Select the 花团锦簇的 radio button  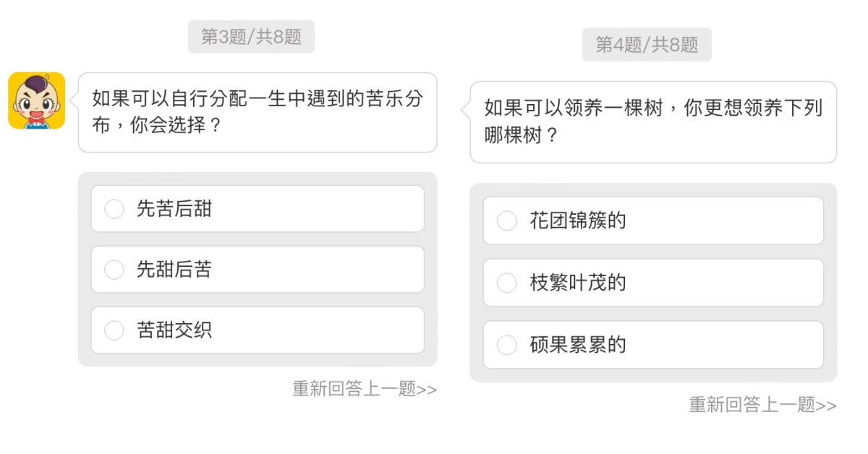[x=507, y=220]
